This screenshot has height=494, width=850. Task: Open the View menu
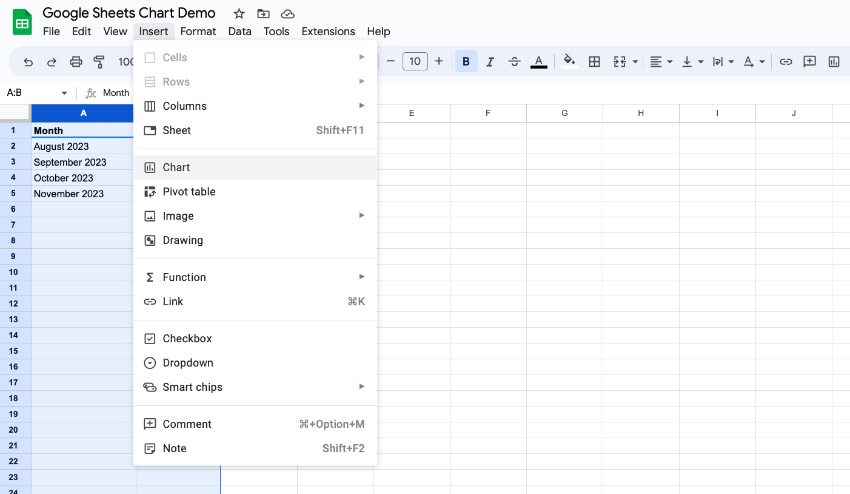click(115, 31)
